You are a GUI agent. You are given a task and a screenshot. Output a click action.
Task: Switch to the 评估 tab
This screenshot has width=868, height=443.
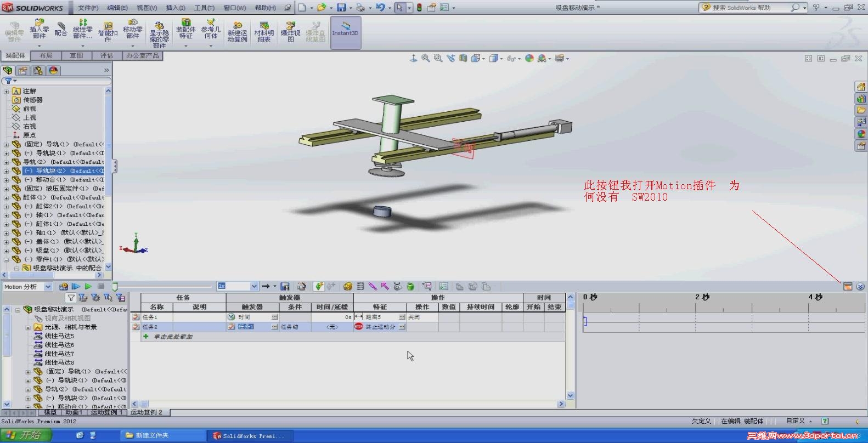point(106,55)
